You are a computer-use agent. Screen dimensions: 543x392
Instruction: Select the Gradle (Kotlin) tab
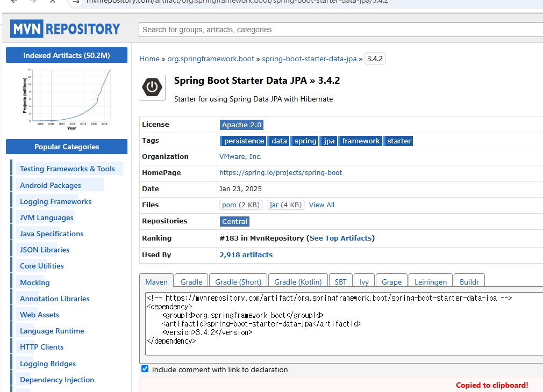click(298, 281)
